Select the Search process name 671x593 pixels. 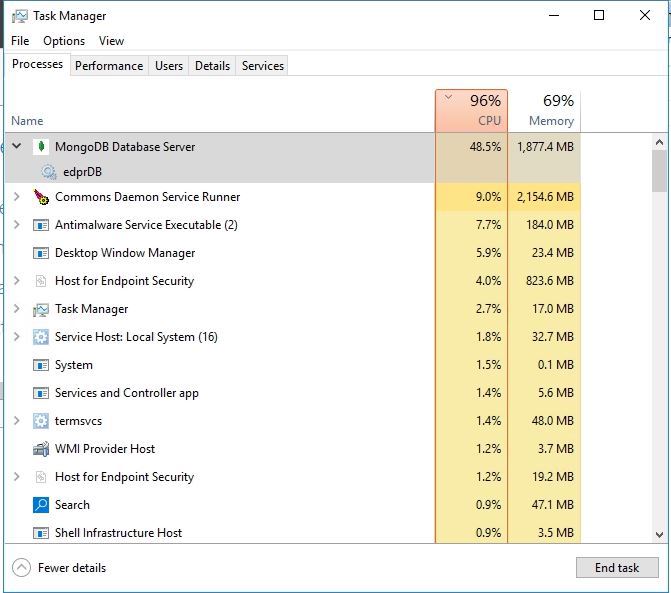[72, 505]
